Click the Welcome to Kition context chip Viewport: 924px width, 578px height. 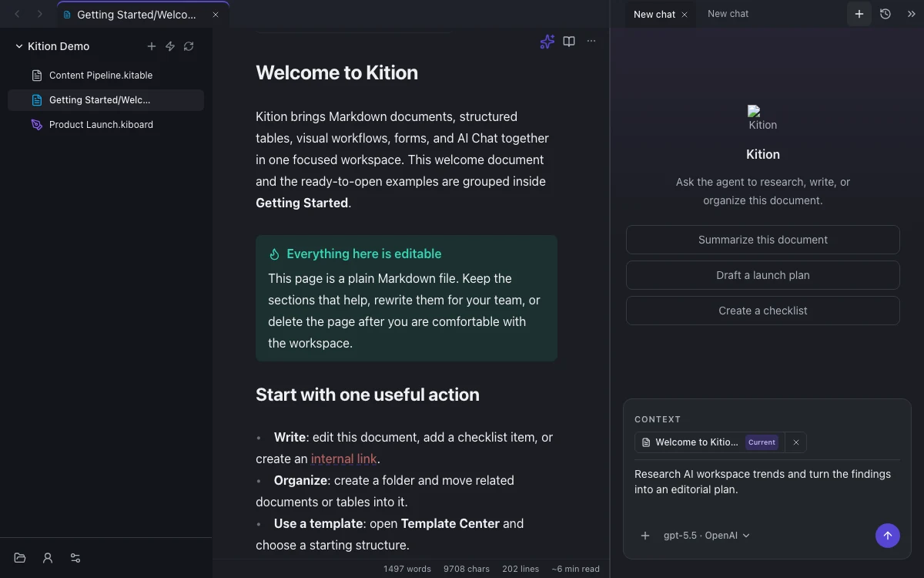(x=709, y=442)
